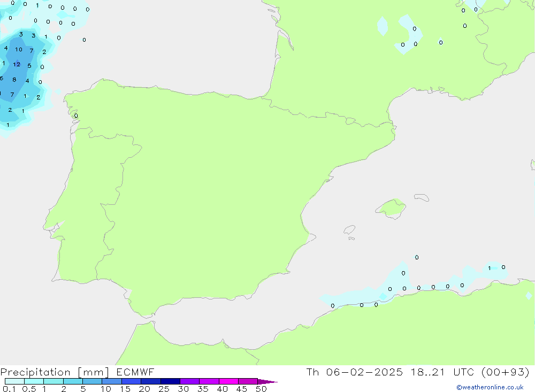
Task: Choose the 20–25 mm dark blue swatch
Action: [151, 381]
